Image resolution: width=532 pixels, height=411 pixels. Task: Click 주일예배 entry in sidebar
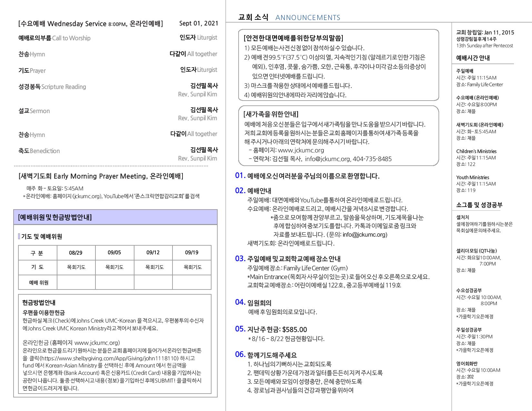coord(465,71)
